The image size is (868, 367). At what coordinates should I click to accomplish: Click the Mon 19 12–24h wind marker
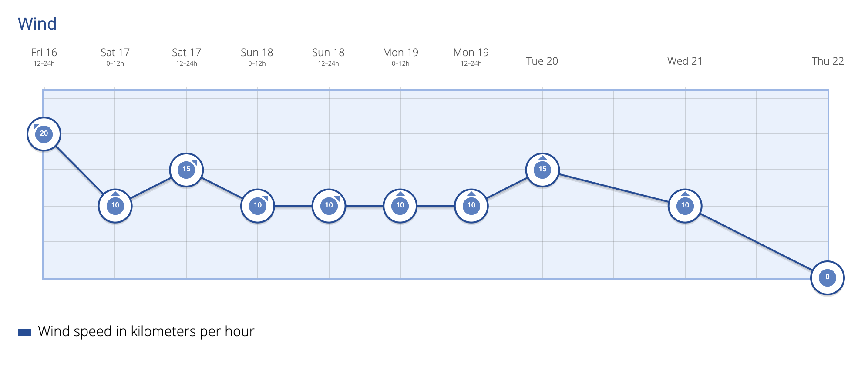[x=471, y=206]
